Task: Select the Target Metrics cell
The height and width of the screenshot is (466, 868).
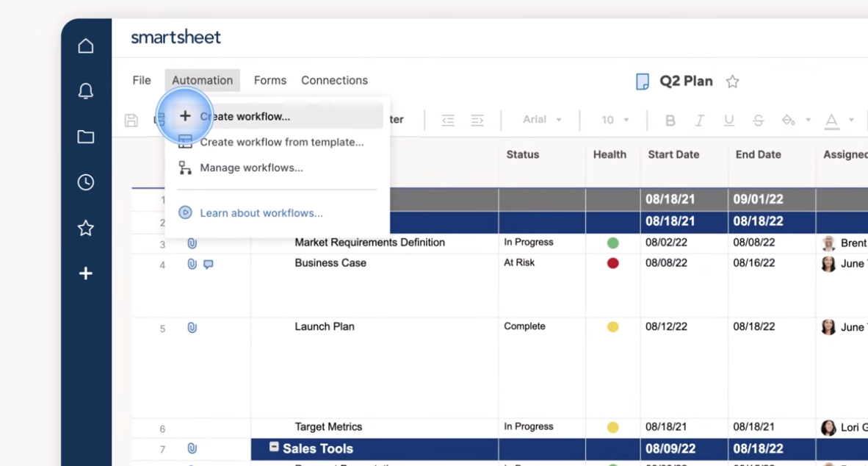Action: pos(328,427)
